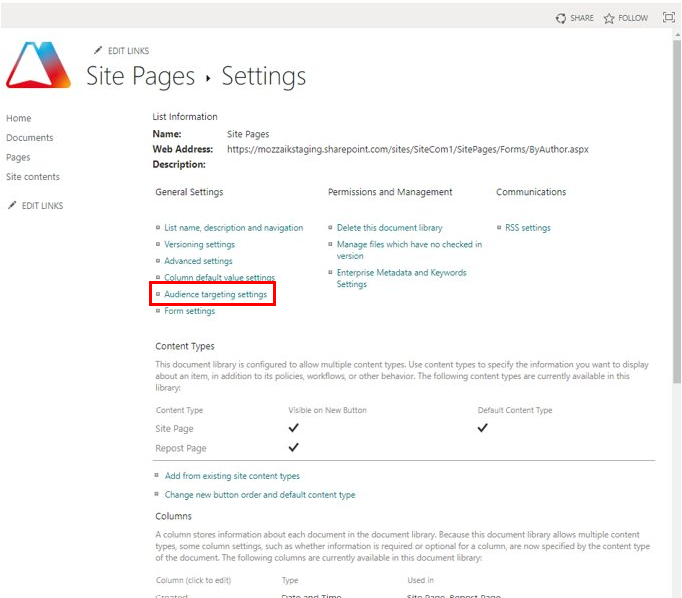
Task: Click Delete this document library
Action: click(389, 228)
